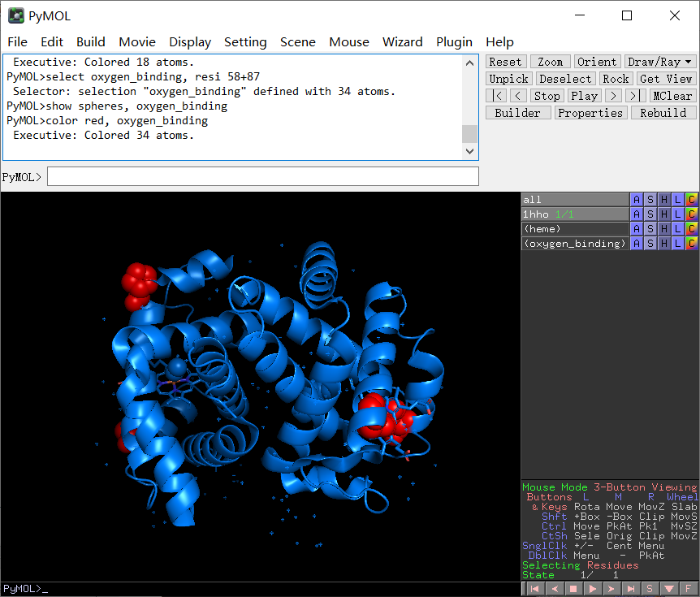The height and width of the screenshot is (597, 700).
Task: Click the Unpick button
Action: click(x=509, y=79)
